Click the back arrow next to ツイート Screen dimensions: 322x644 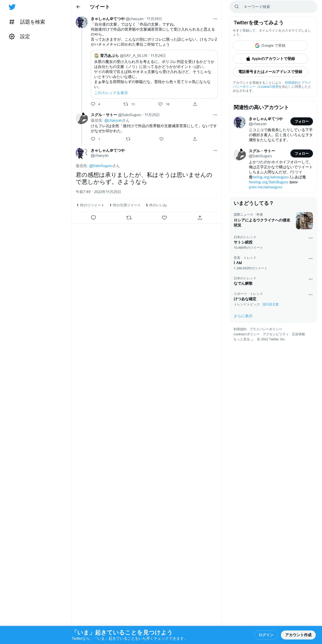point(78,7)
